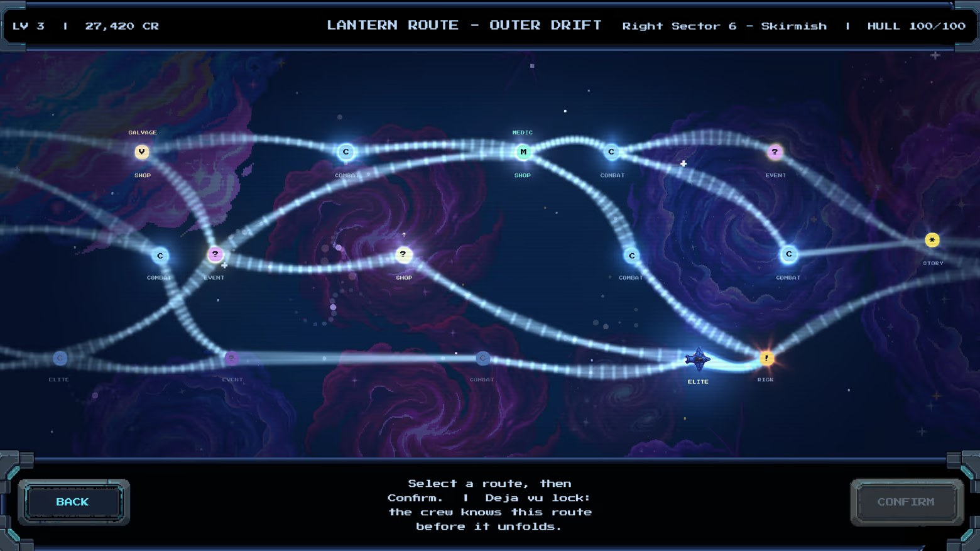This screenshot has height=551, width=980.
Task: Select the Salvage shop node
Action: (x=142, y=152)
